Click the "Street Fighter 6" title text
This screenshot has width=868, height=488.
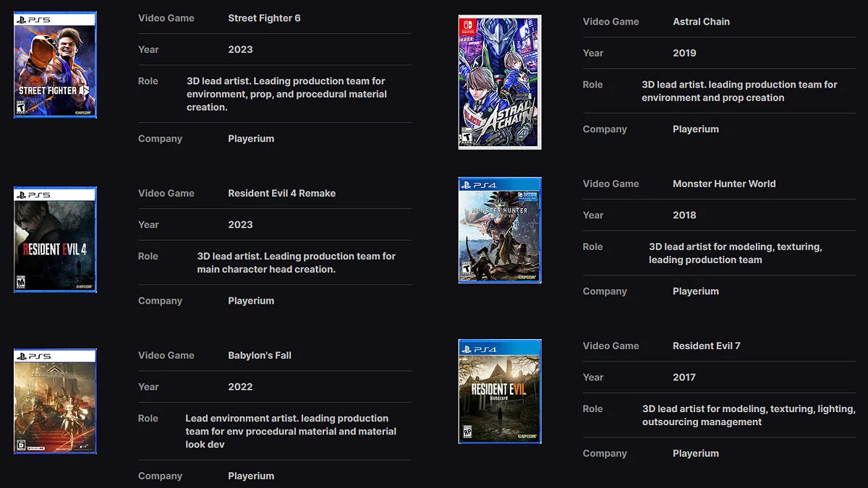coord(264,18)
